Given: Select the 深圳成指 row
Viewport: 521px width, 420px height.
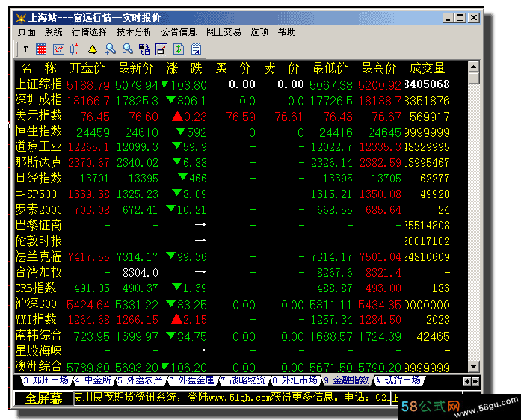Looking at the screenshot, I should coord(233,100).
